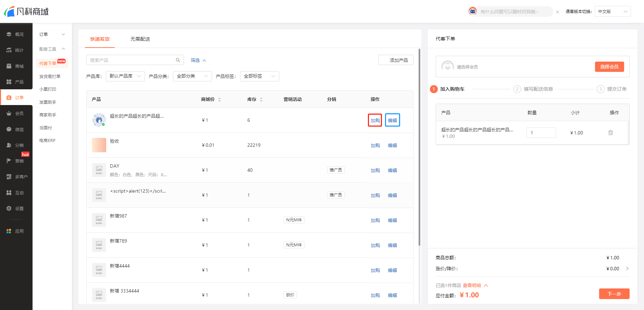Open 代客下单 menu item
This screenshot has width=644, height=310.
click(52, 63)
